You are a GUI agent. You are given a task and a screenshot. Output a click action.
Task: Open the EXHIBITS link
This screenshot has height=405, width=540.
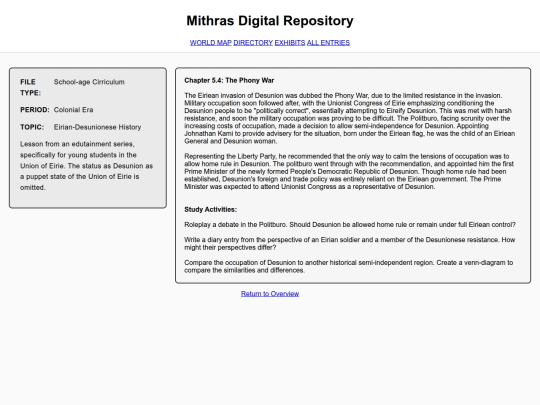(290, 43)
